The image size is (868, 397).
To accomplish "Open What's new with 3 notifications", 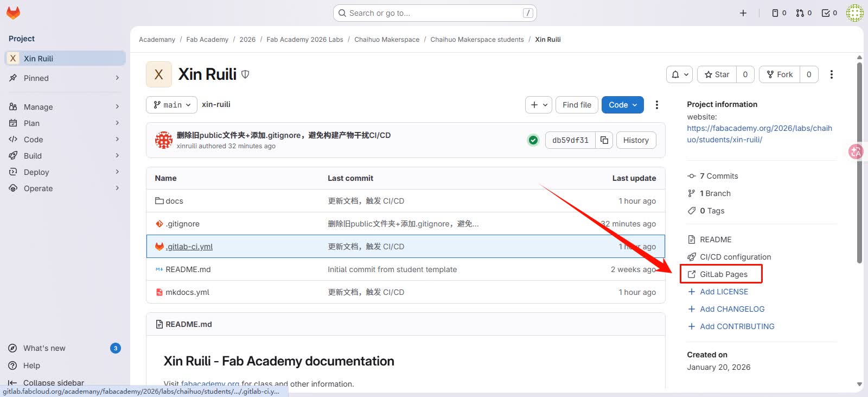I will point(65,348).
